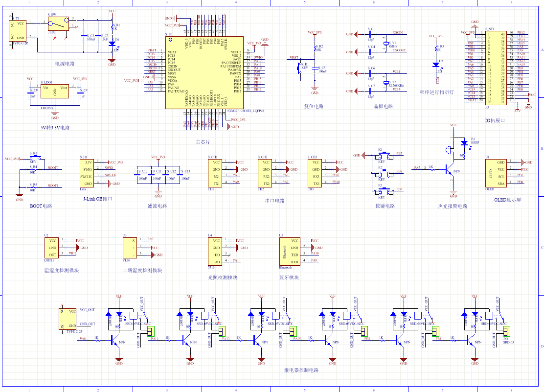
Task: Select the OLED display module U1
Action: pos(495,173)
